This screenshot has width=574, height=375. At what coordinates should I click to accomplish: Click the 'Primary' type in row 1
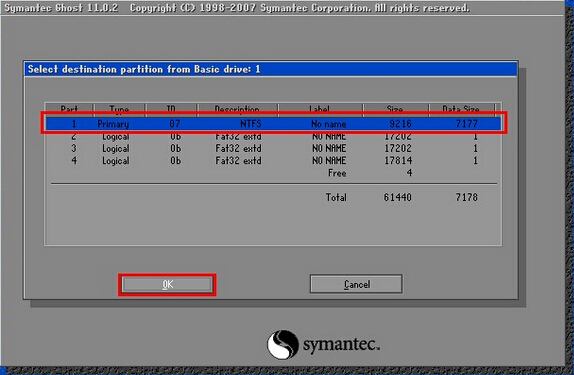113,124
